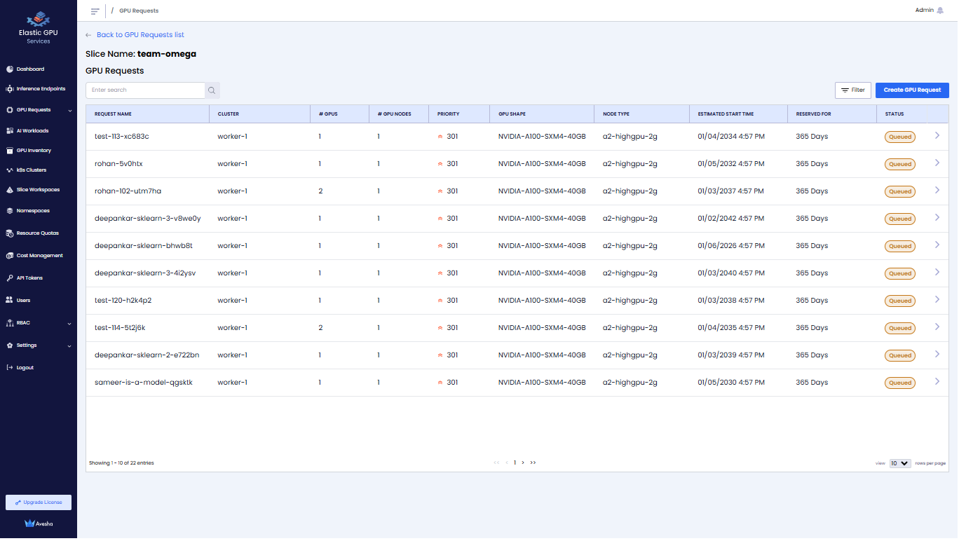Click the Users icon in sidebar
The width and height of the screenshot is (980, 548).
(x=10, y=301)
